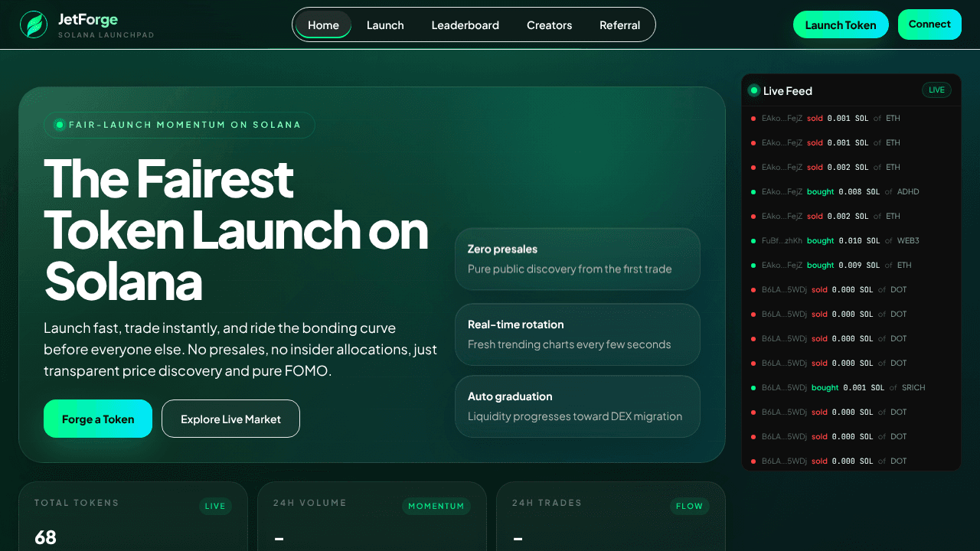The width and height of the screenshot is (980, 551).
Task: Click the SRICH token name in feed
Action: [913, 387]
